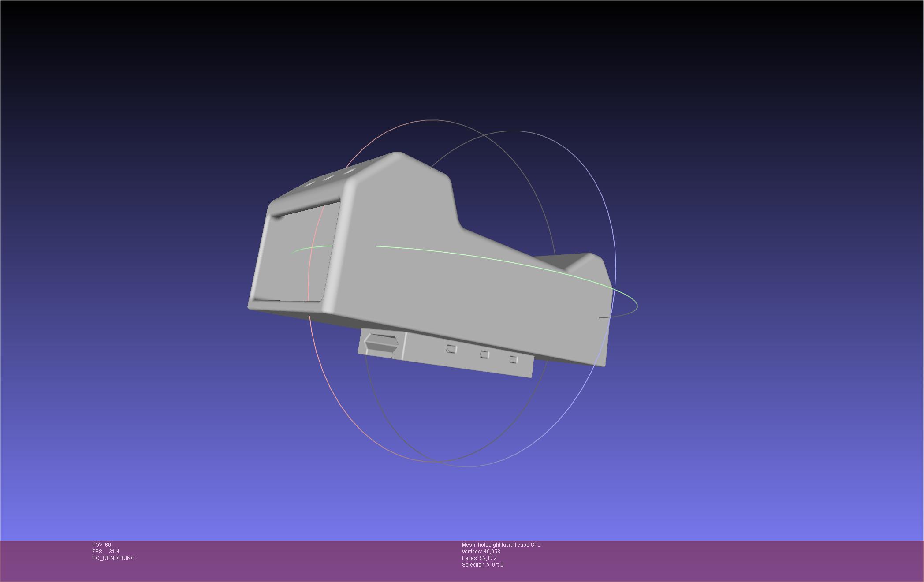Click the Vertices: 46,058 info line

point(481,552)
